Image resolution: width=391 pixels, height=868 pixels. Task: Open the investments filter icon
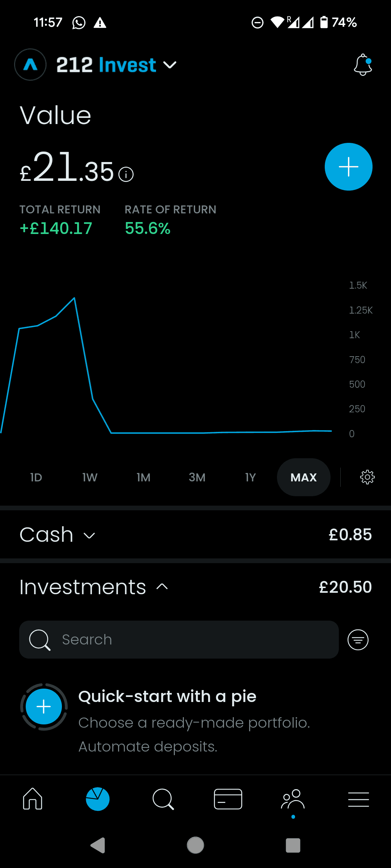[x=358, y=640]
